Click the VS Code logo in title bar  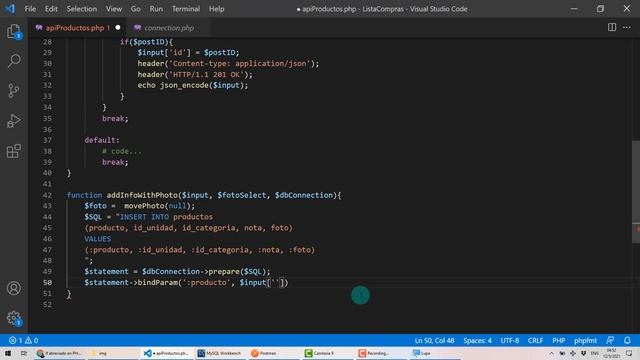pyautogui.click(x=10, y=9)
